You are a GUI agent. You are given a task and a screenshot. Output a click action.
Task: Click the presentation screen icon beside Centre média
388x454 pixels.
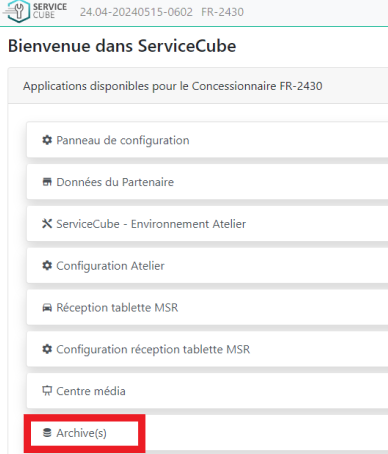coord(47,391)
